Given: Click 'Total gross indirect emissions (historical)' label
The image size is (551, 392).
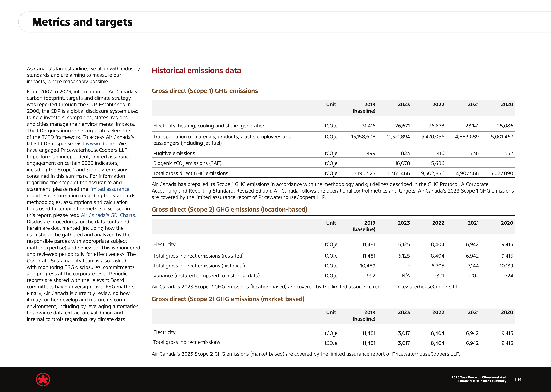Looking at the screenshot, I should point(199,266).
